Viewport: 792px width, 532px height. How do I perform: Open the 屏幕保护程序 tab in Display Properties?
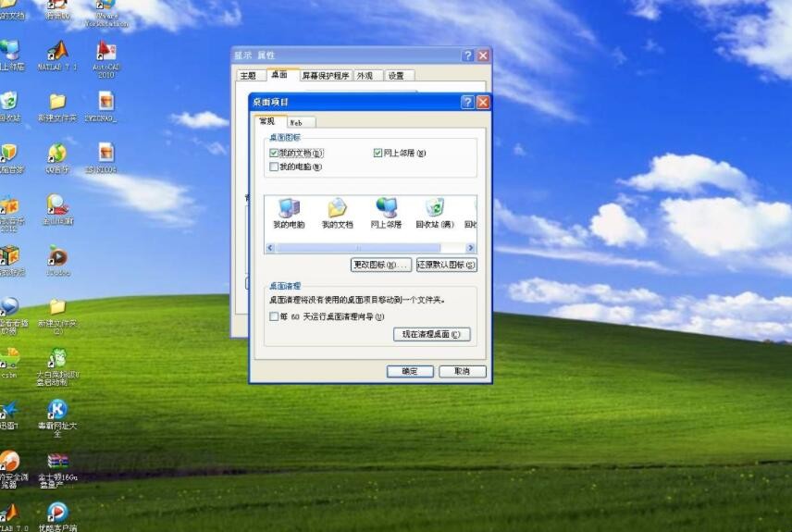[325, 76]
